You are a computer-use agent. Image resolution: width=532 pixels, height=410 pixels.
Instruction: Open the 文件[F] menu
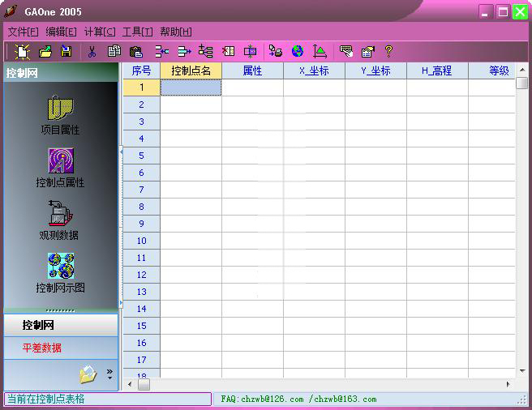tap(23, 32)
